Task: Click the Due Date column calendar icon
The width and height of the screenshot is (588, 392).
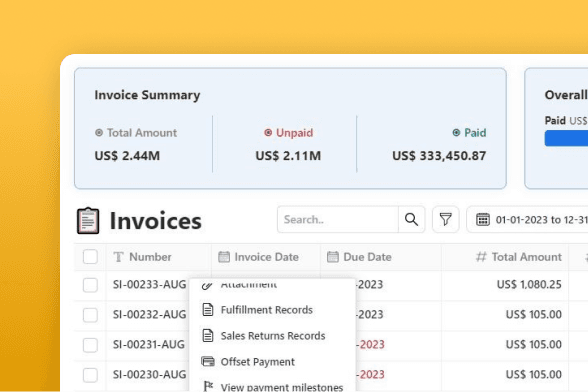Action: [x=333, y=257]
